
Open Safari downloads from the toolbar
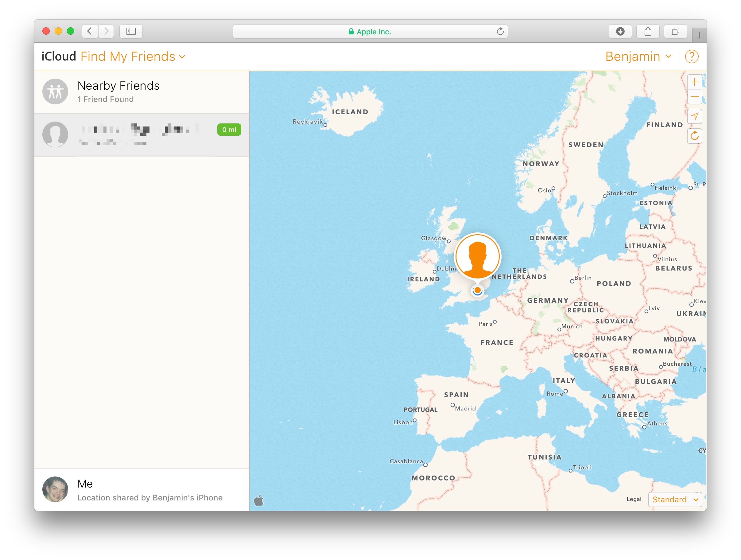[x=620, y=31]
